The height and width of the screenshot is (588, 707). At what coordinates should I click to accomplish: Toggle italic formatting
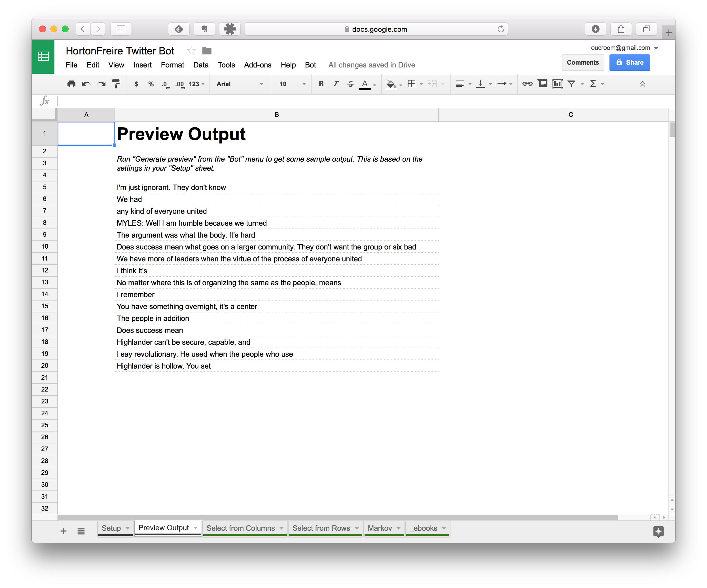point(336,84)
